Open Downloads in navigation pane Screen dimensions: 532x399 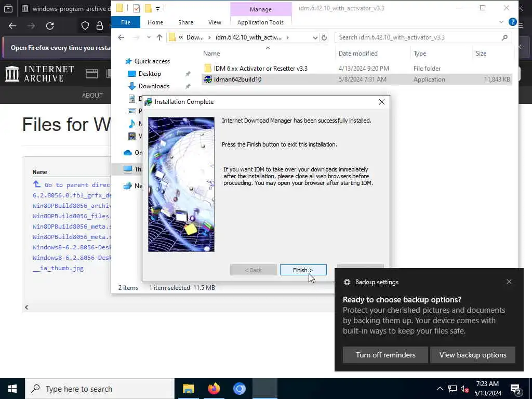click(154, 86)
